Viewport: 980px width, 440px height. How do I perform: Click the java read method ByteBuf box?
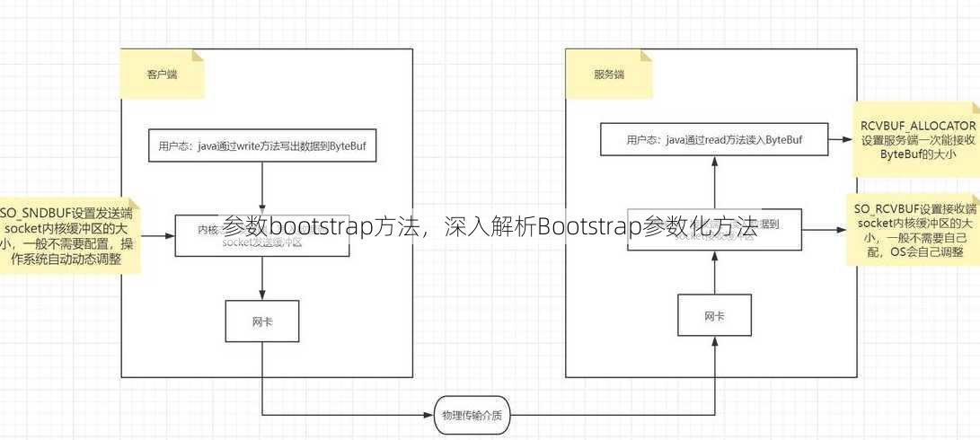click(x=714, y=139)
